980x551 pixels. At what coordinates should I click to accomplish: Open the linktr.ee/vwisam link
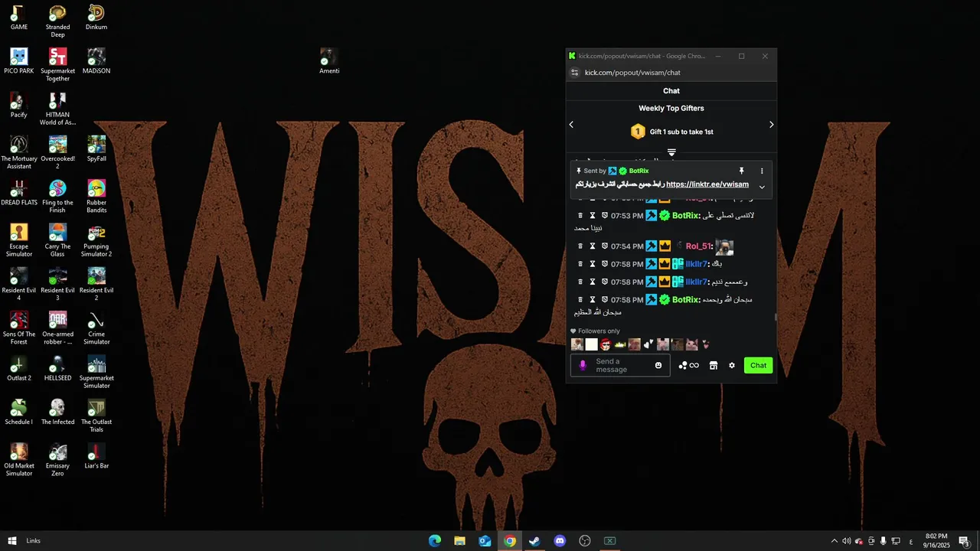click(707, 184)
